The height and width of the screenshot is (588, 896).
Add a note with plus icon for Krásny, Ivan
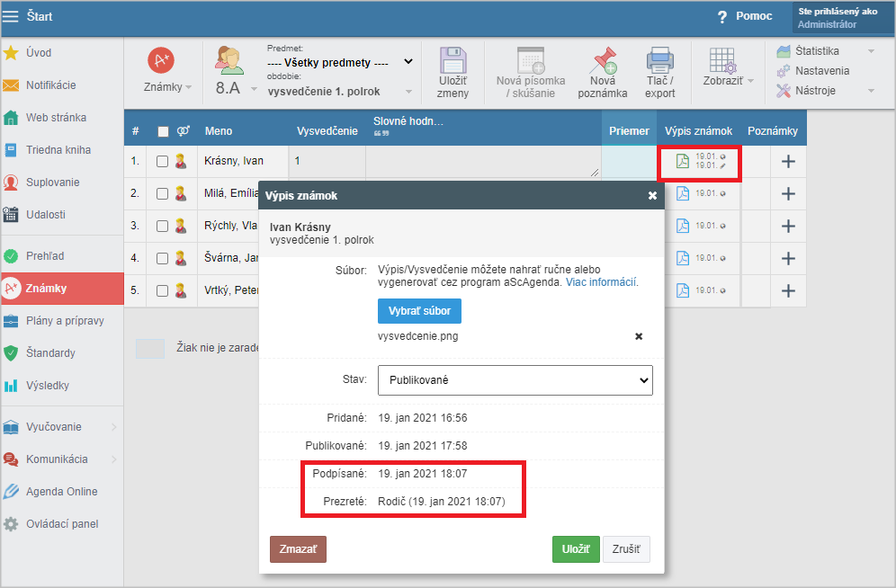[x=788, y=162]
